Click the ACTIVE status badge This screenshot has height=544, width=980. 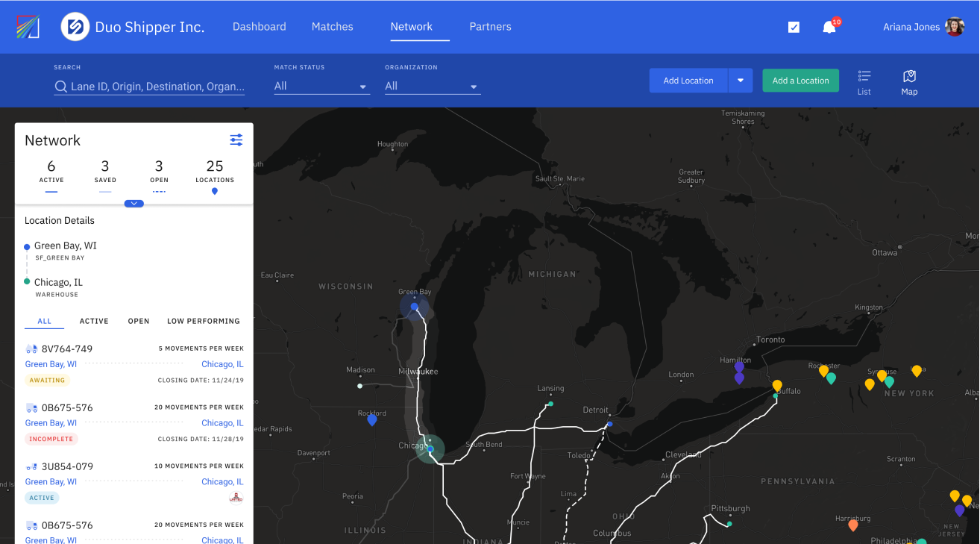click(42, 498)
